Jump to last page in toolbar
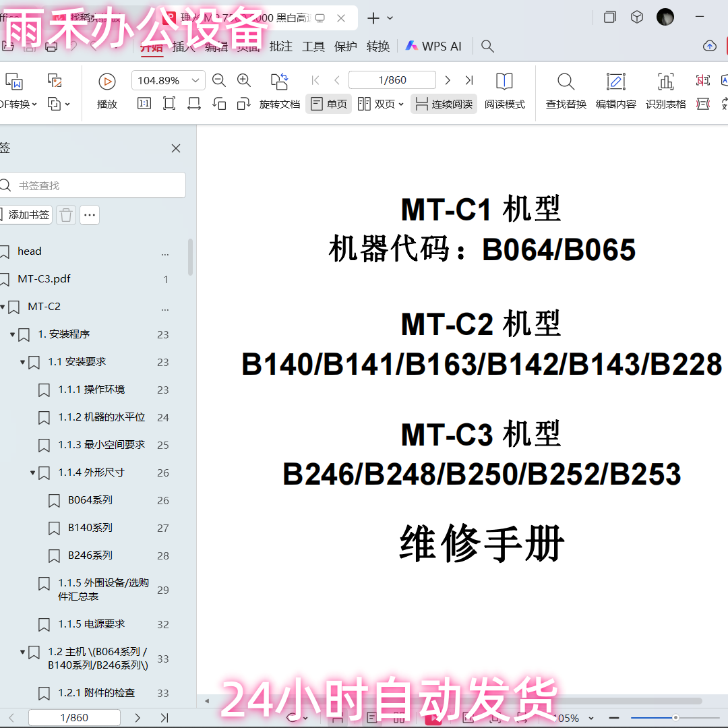The image size is (728, 728). pos(469,80)
